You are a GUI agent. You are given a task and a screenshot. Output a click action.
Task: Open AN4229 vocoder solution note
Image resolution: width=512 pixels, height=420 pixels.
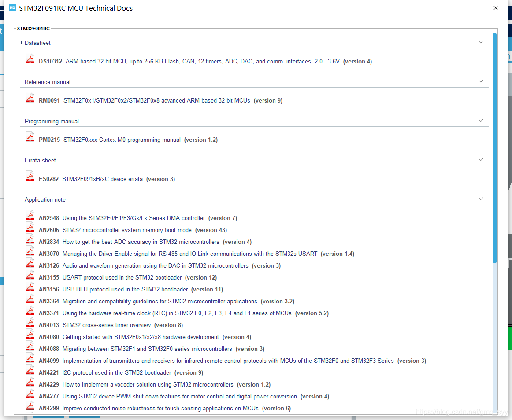[x=155, y=385]
